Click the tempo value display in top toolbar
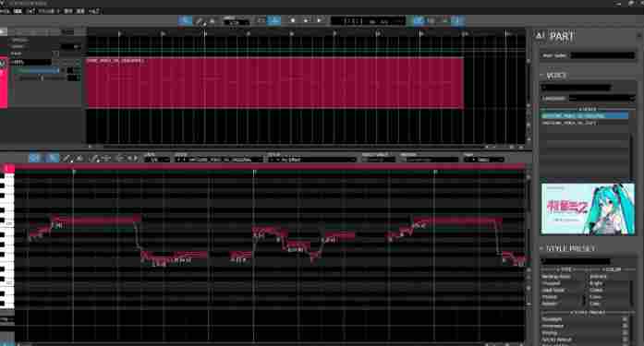The image size is (644, 346). tap(236, 21)
